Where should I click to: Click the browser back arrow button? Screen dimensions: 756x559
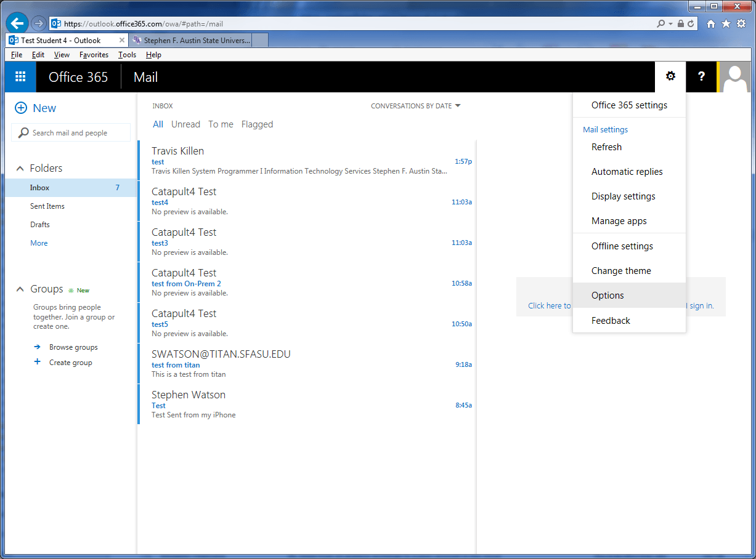tap(17, 24)
